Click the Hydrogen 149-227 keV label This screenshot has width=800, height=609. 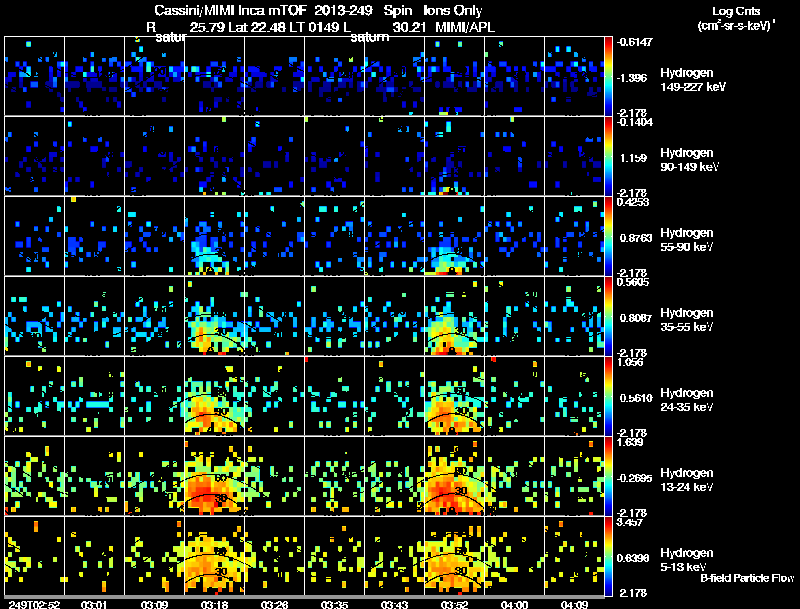coord(693,80)
